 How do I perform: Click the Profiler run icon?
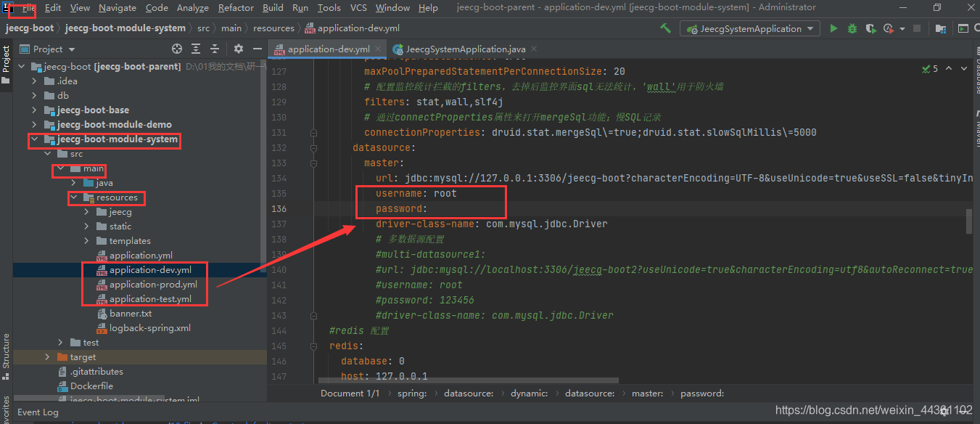click(889, 28)
